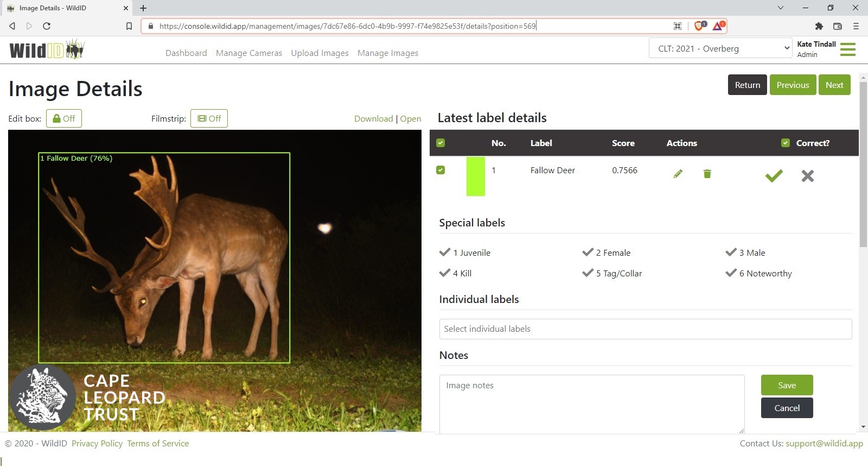868x467 pixels.
Task: Click the Brave shields lion icon
Action: point(699,26)
